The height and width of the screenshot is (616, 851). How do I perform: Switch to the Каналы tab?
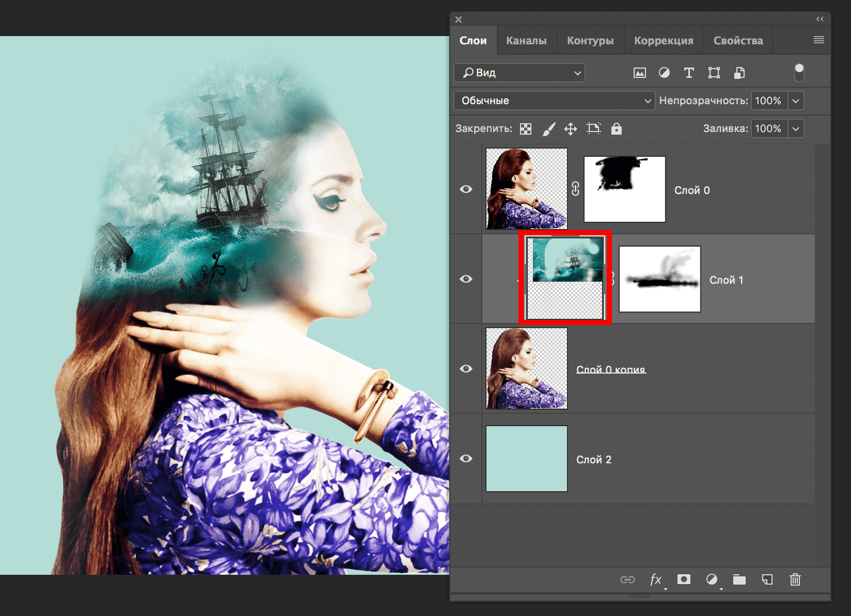(x=526, y=40)
